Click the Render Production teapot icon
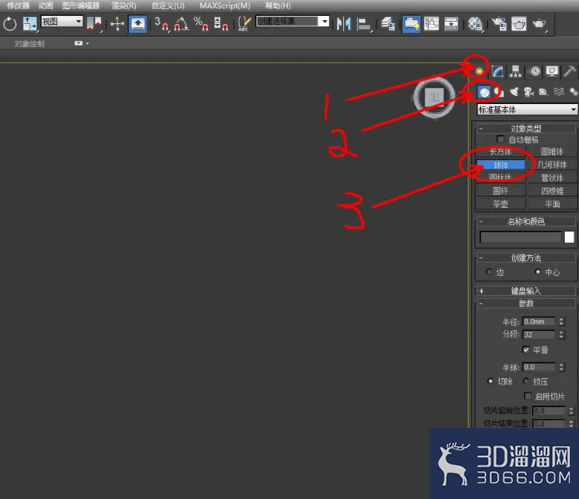Image resolution: width=579 pixels, height=499 pixels. (x=539, y=24)
